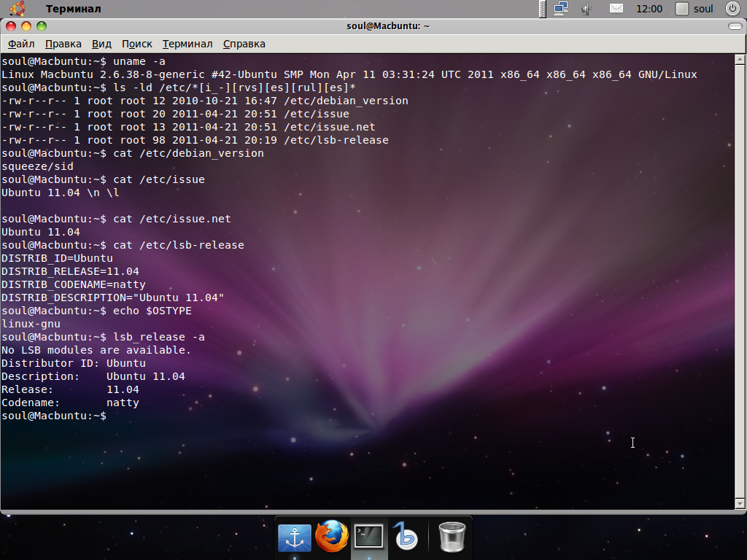
Task: Click the /etc/issue.net listing row
Action: pos(188,127)
